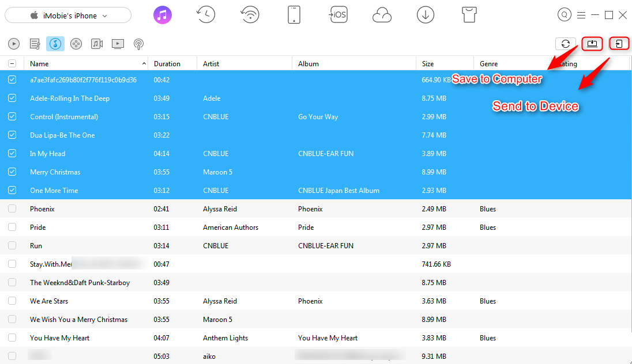Uncheck the Merry Christmas checkbox
The width and height of the screenshot is (632, 364).
pos(12,172)
